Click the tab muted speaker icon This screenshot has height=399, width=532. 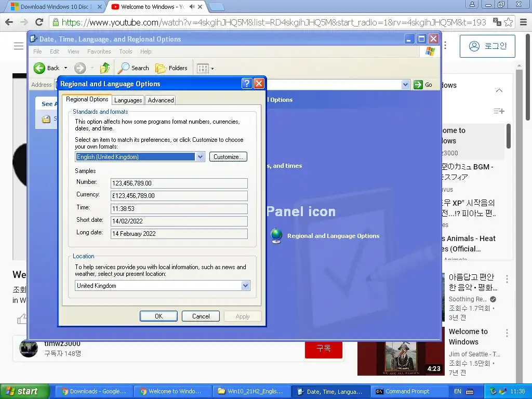click(192, 6)
